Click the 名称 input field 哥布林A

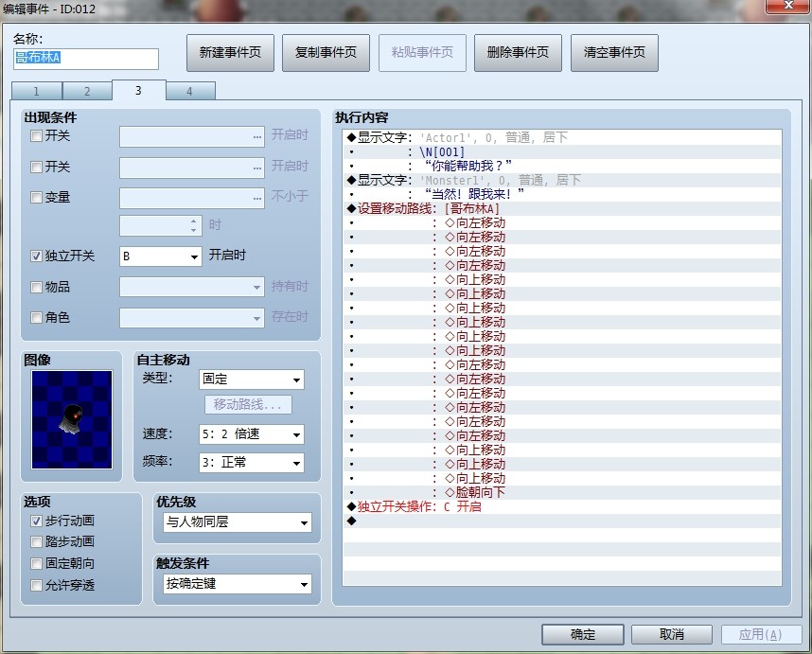pyautogui.click(x=86, y=59)
